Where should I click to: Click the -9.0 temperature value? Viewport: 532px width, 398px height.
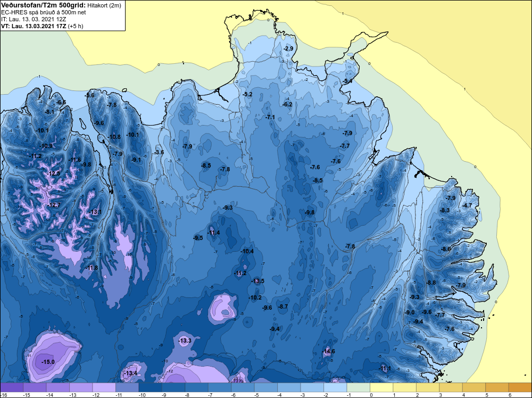point(410,312)
